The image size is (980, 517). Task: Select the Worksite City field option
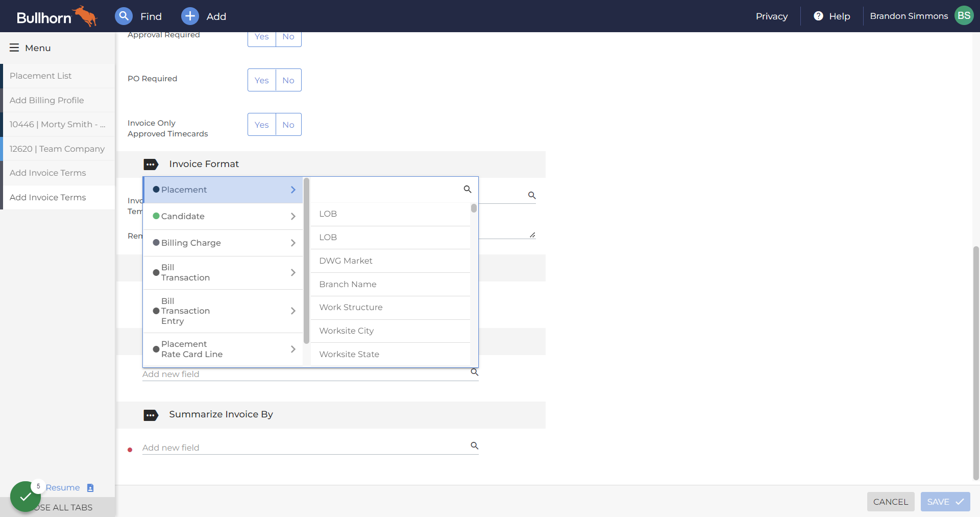[x=390, y=331]
